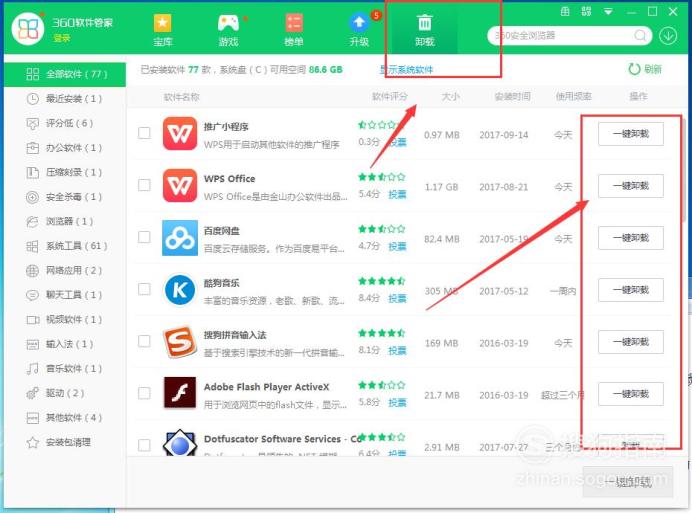This screenshot has height=513, width=692.
Task: Select 音乐软件 (1) category
Action: 65,368
